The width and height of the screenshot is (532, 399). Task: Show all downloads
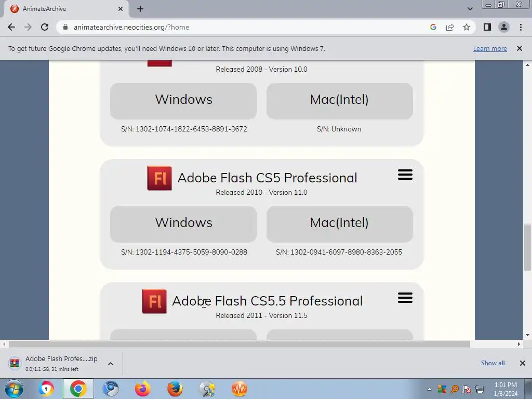[x=493, y=363]
